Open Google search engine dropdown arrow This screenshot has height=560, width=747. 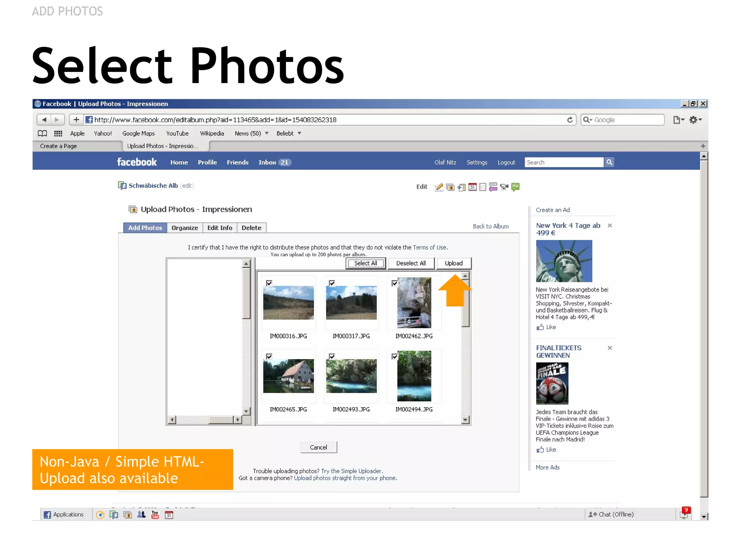(588, 120)
